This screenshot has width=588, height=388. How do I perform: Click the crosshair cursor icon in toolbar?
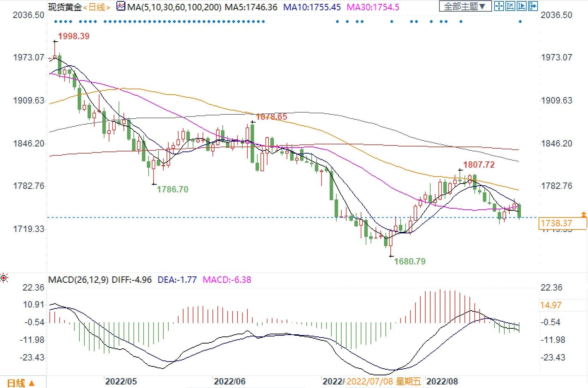(499, 6)
